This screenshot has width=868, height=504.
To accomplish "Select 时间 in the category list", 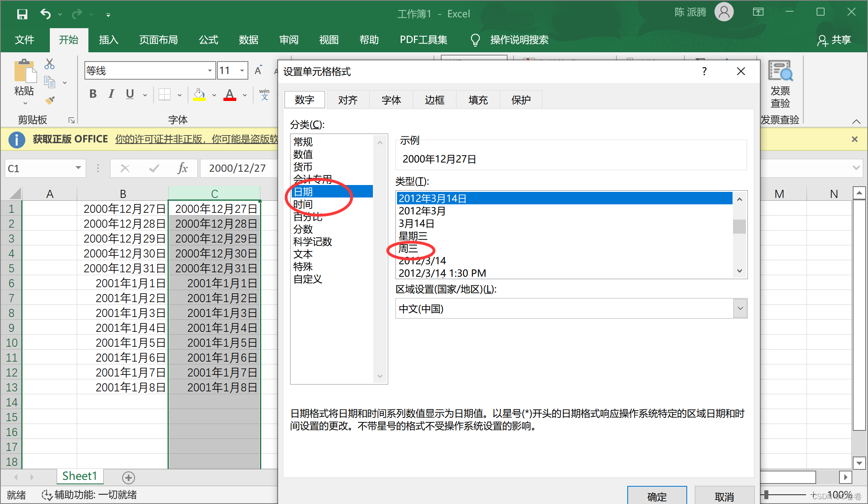I will tap(303, 204).
